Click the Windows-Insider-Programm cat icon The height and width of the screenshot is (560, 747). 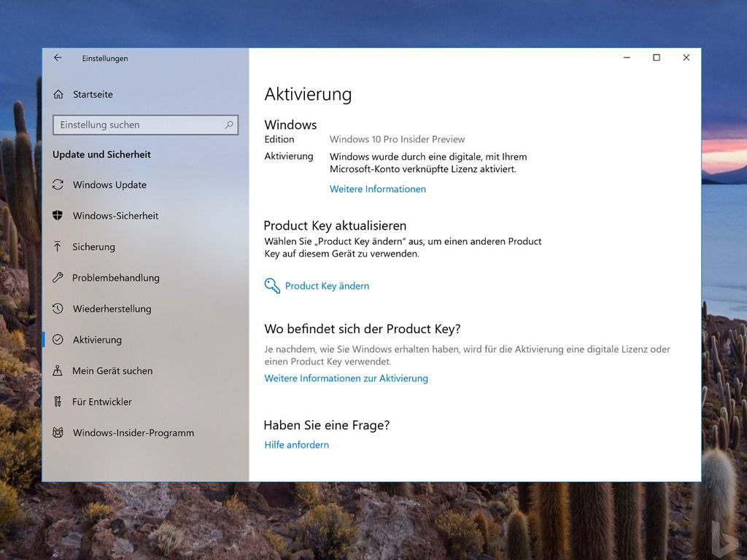click(58, 433)
